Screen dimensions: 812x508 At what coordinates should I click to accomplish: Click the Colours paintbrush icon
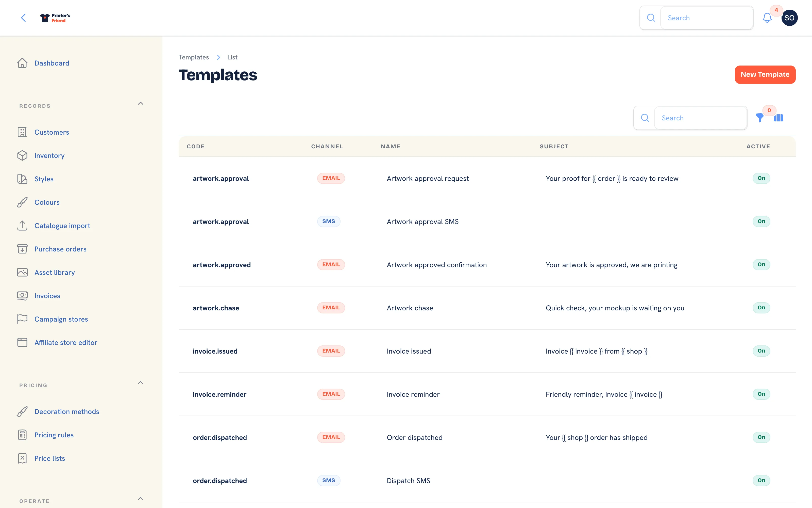coord(22,202)
